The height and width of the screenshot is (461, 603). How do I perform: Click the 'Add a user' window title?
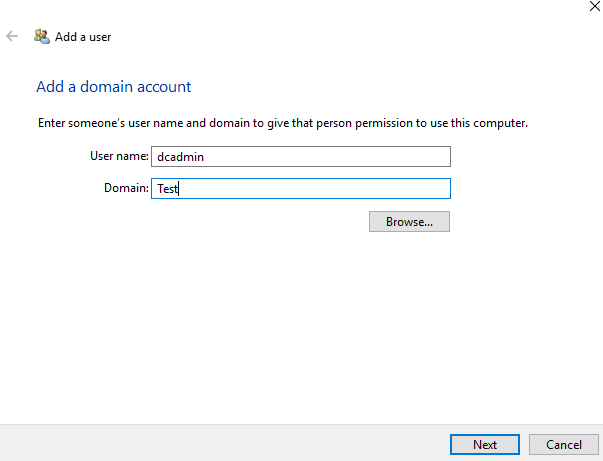[x=83, y=37]
